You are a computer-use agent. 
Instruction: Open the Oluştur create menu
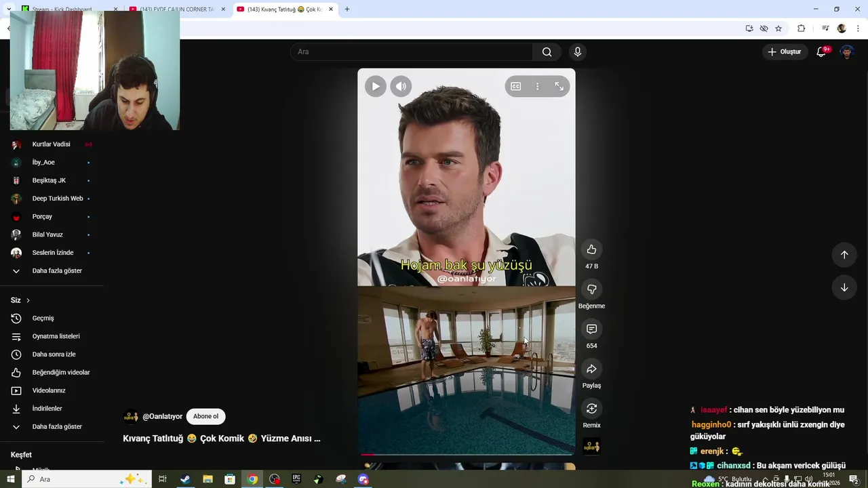785,52
